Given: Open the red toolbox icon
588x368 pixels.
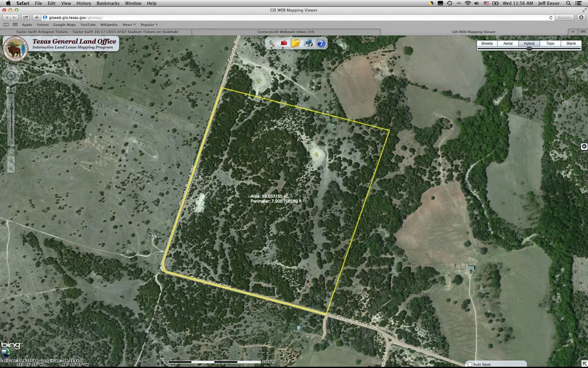Looking at the screenshot, I should tap(284, 43).
